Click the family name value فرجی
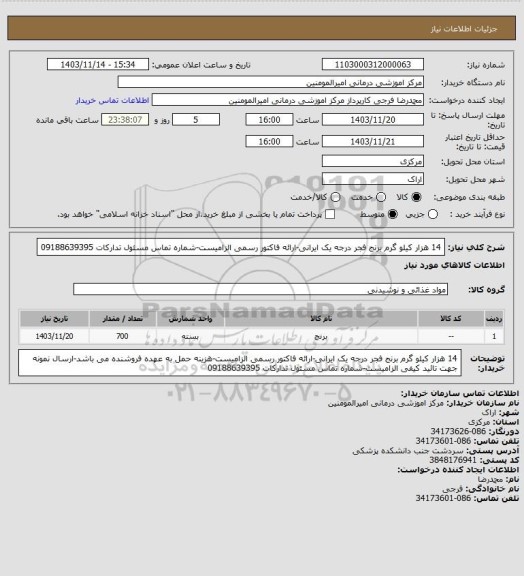The image size is (524, 576). pyautogui.click(x=452, y=489)
